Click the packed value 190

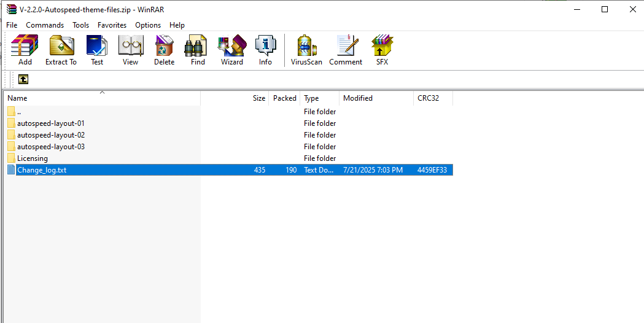coord(291,169)
